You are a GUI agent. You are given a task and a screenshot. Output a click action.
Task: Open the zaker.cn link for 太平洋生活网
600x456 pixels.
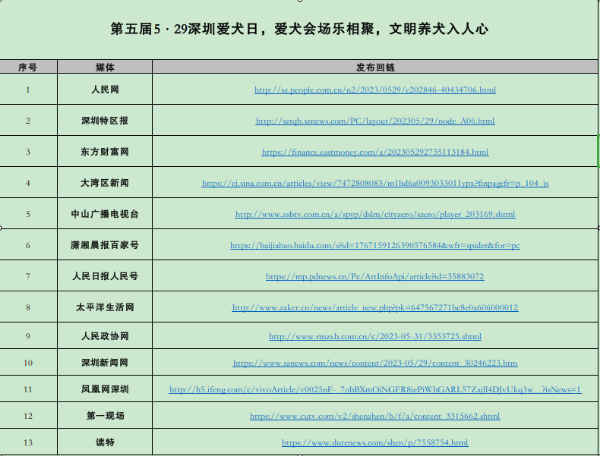click(x=375, y=308)
